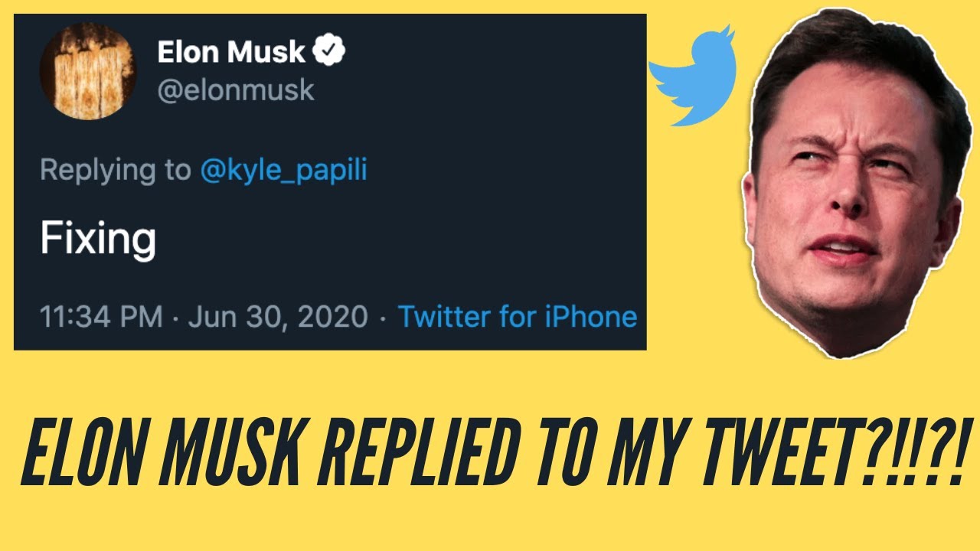The image size is (980, 551).
Task: Click the verified checkmark badge
Action: coord(330,52)
